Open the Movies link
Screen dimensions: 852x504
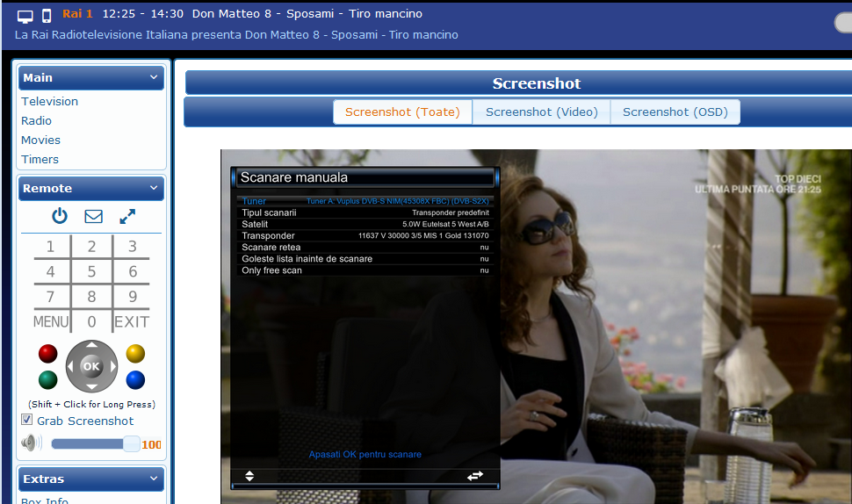tap(40, 140)
